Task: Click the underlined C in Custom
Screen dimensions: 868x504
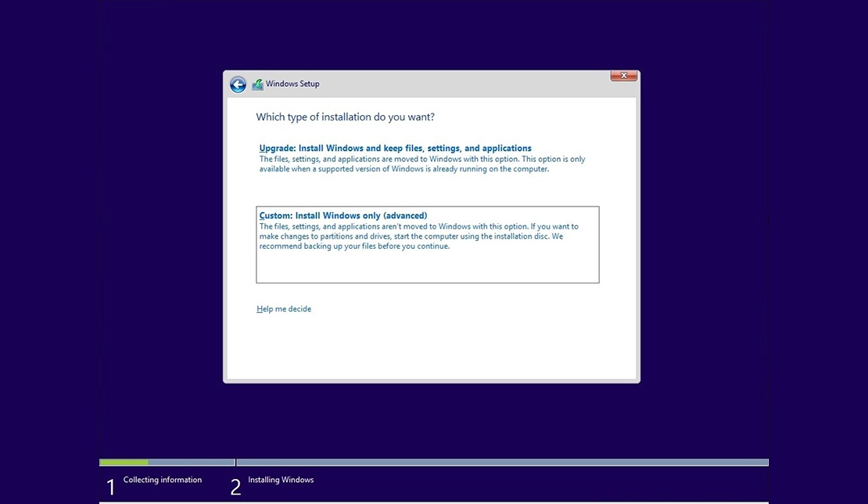Action: [261, 214]
